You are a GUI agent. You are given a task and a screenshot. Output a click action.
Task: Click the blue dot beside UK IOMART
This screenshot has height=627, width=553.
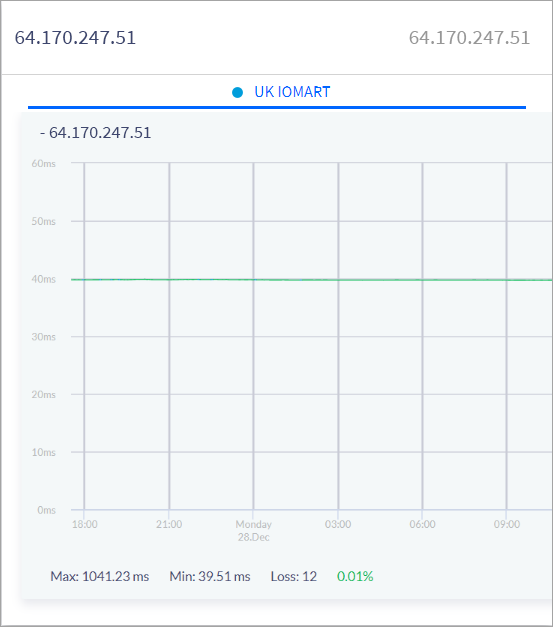[238, 92]
